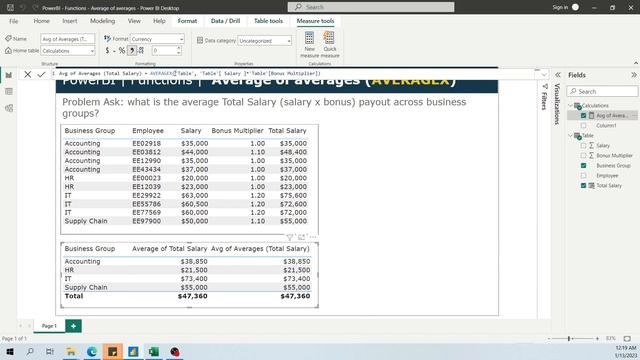The height and width of the screenshot is (360, 640).
Task: Collapse Fields pane with double chevron
Action: [x=633, y=75]
